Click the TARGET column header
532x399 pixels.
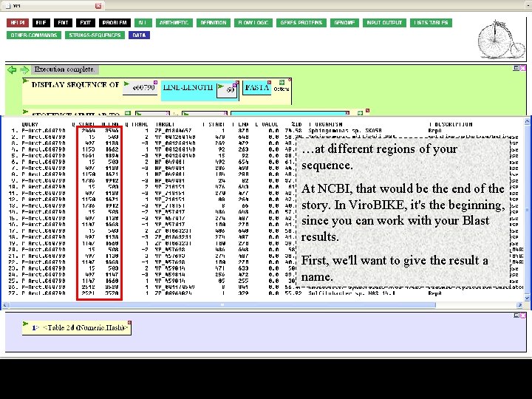165,125
